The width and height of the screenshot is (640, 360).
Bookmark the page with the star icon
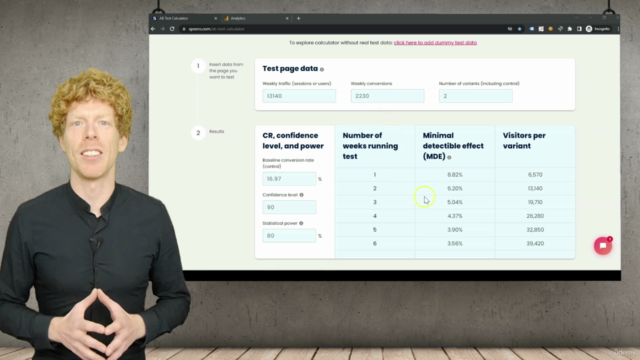pos(520,29)
